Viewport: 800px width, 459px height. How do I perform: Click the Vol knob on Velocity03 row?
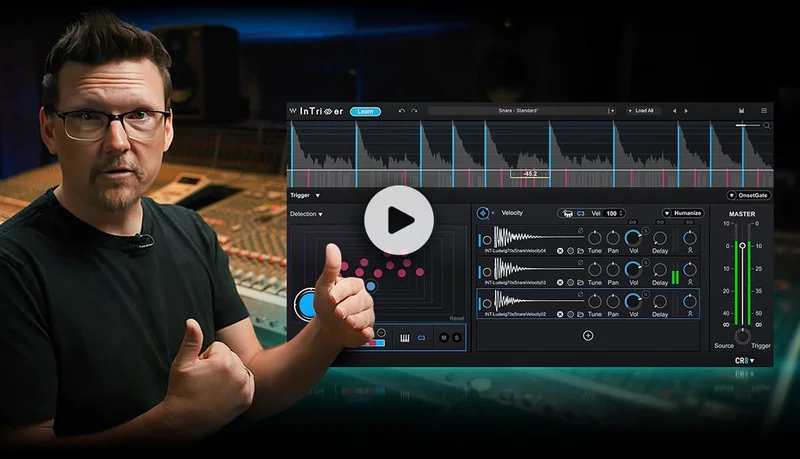633,269
